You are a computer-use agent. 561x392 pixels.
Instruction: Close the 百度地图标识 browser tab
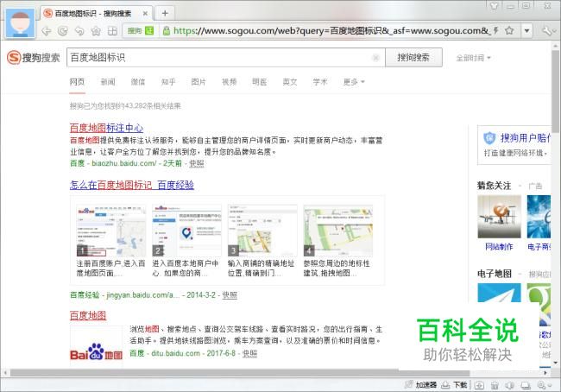(145, 14)
